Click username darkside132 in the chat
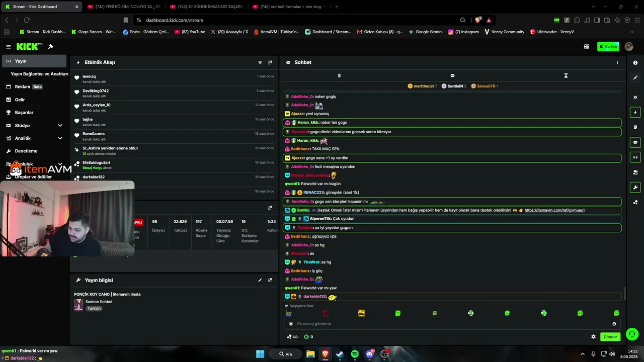The height and width of the screenshot is (362, 644). point(315,297)
